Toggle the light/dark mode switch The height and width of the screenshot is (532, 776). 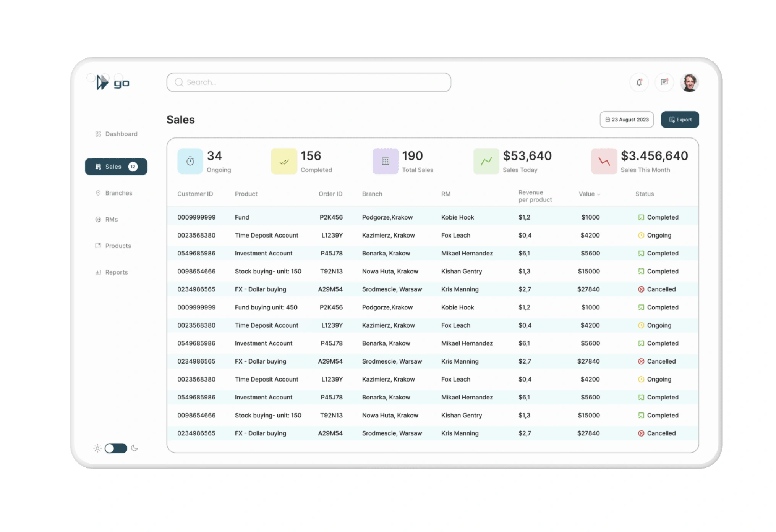coord(116,448)
